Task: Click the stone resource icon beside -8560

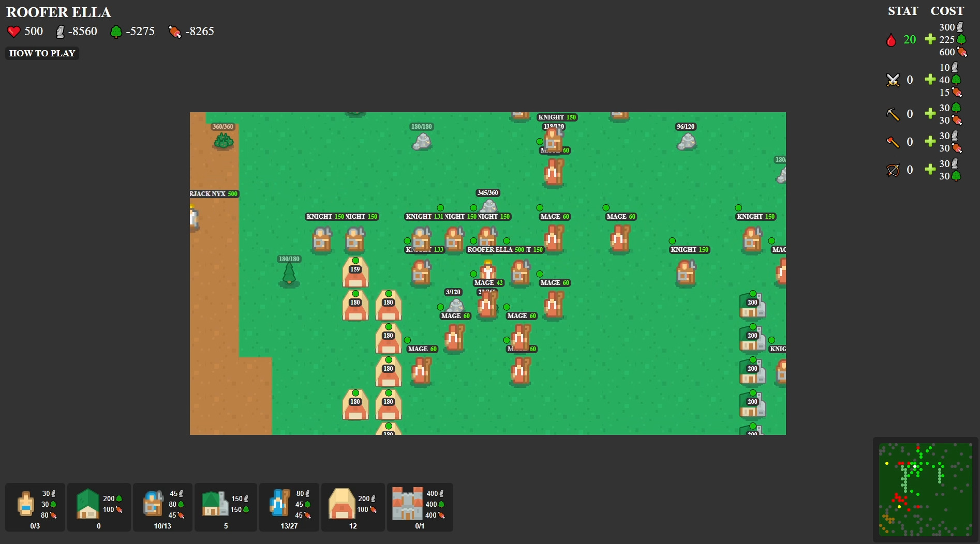Action: [61, 32]
